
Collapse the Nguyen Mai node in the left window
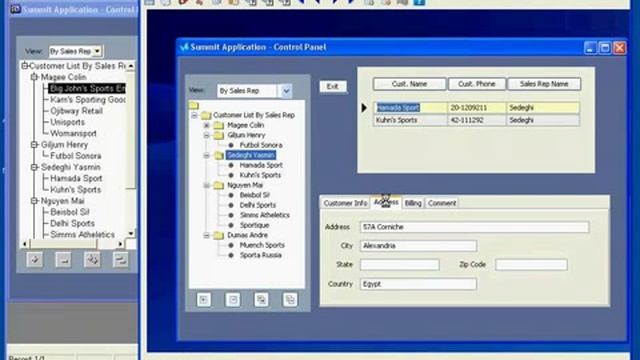point(34,201)
